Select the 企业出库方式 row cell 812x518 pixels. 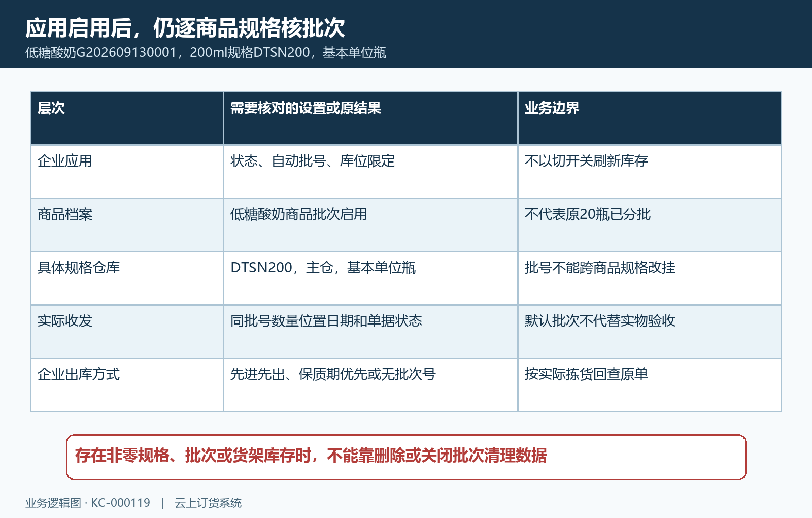coord(127,384)
